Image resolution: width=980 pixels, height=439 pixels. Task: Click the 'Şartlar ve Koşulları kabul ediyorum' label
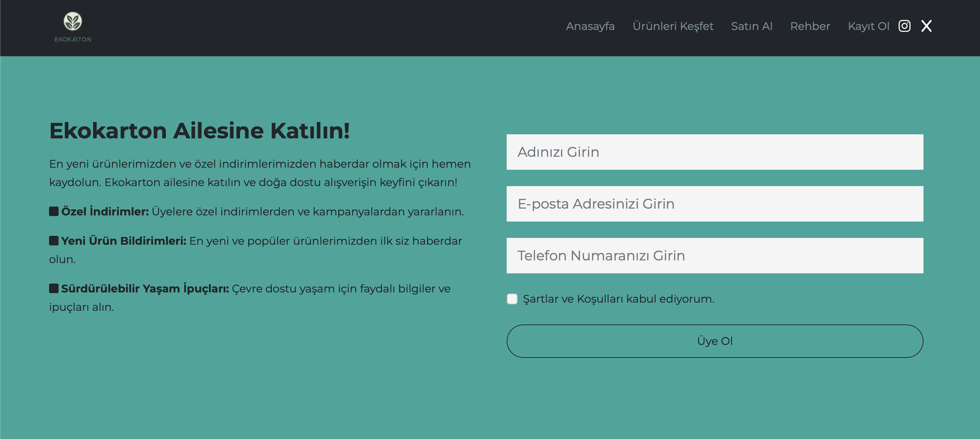click(619, 299)
